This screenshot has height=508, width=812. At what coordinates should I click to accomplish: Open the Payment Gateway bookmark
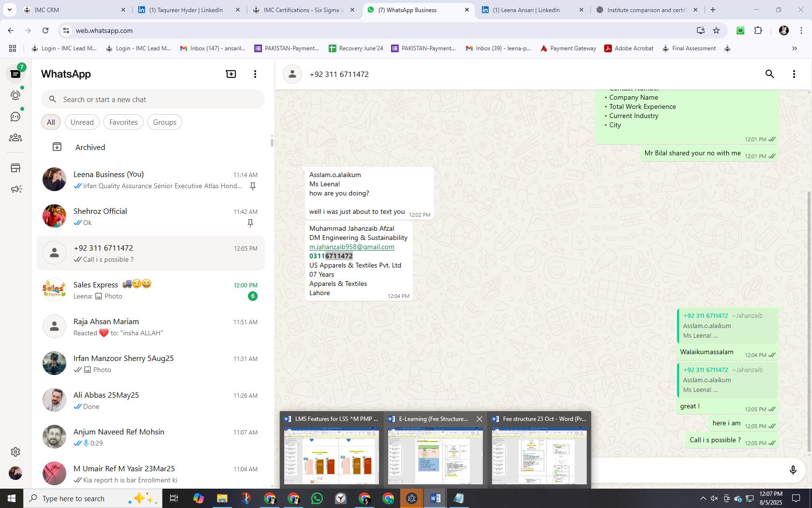click(568, 48)
